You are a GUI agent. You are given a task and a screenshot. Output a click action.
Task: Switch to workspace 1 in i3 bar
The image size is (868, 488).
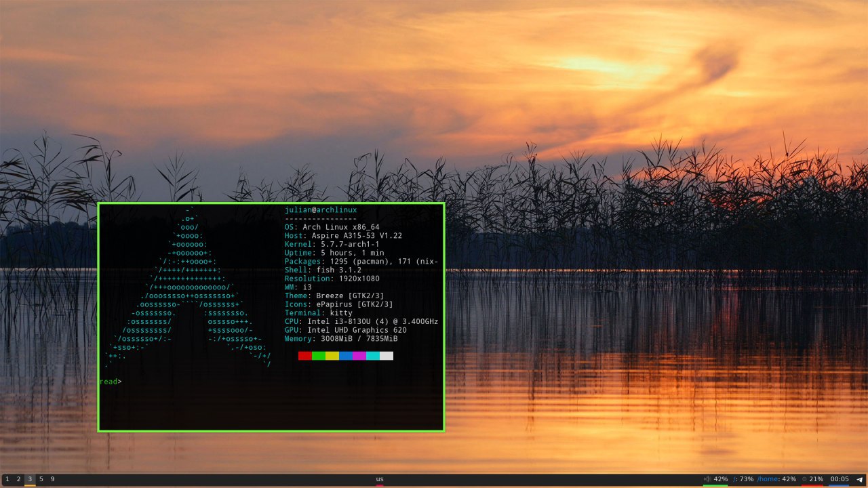(7, 479)
